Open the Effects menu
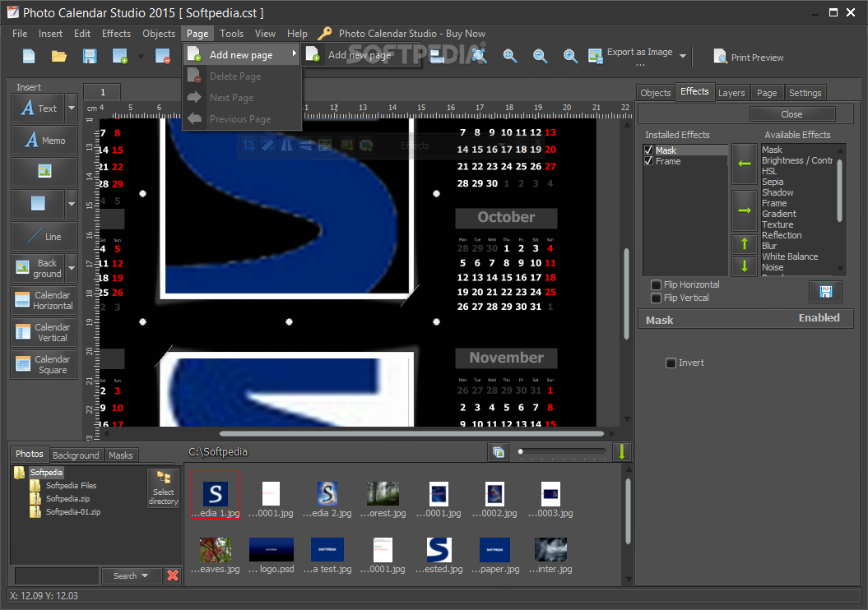 (116, 34)
